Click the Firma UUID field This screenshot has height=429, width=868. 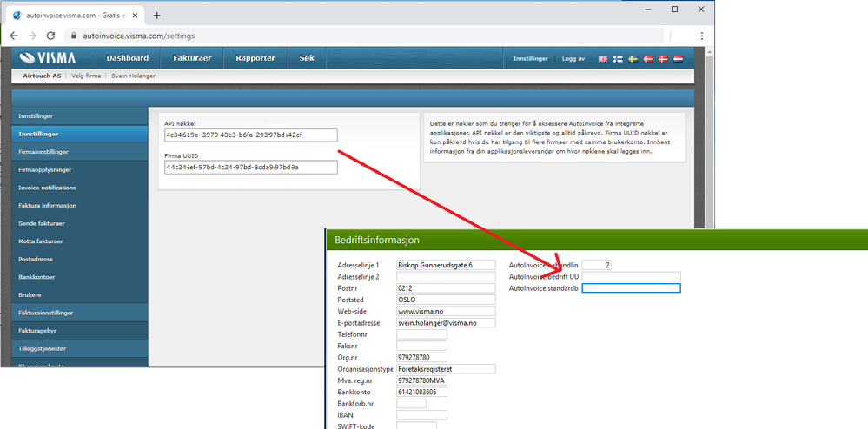251,168
